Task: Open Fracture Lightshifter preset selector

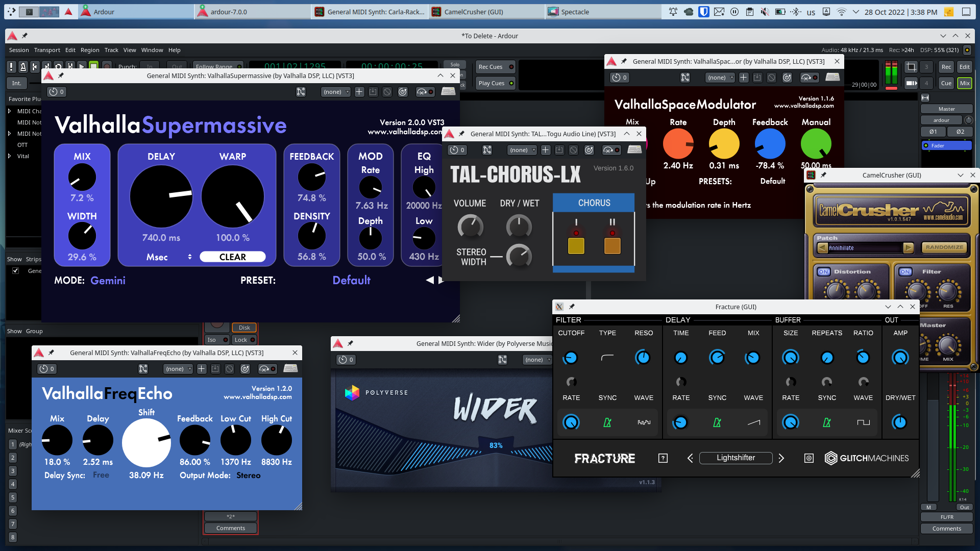Action: click(x=736, y=458)
